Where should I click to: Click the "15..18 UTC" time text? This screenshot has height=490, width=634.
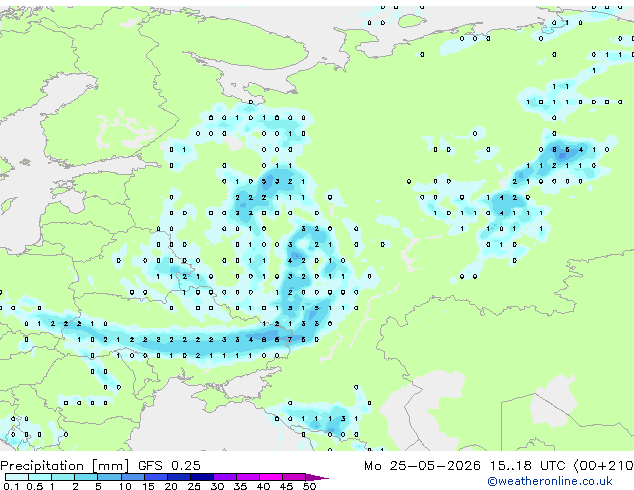pyautogui.click(x=527, y=466)
